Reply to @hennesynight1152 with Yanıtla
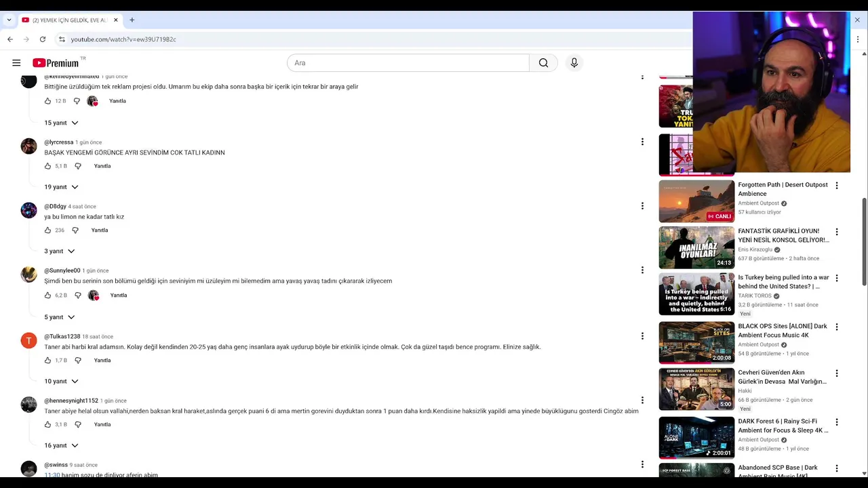 tap(102, 424)
